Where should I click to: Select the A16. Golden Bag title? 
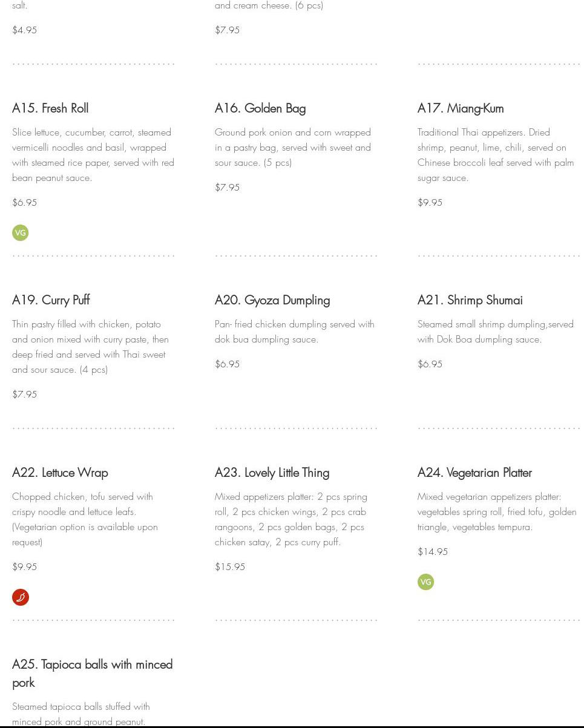pyautogui.click(x=260, y=108)
